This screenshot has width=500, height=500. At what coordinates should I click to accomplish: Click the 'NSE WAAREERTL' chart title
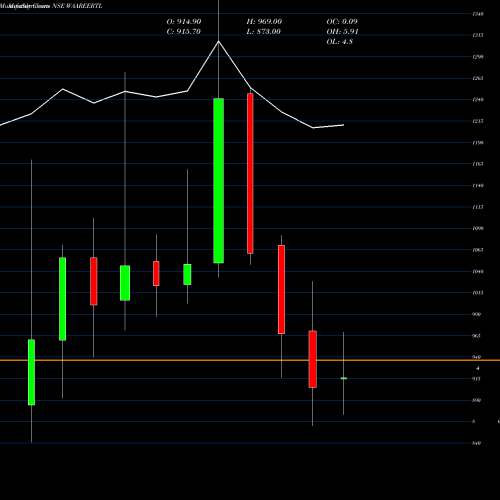(77, 6)
